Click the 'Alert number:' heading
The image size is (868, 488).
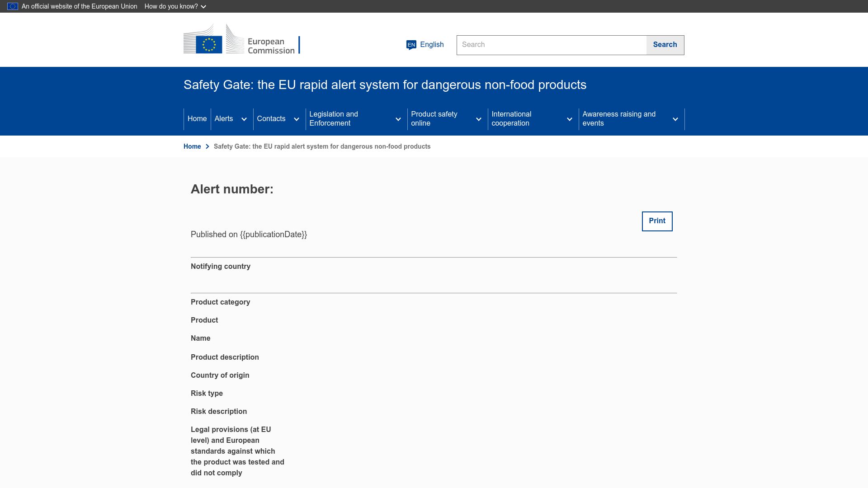pyautogui.click(x=232, y=189)
